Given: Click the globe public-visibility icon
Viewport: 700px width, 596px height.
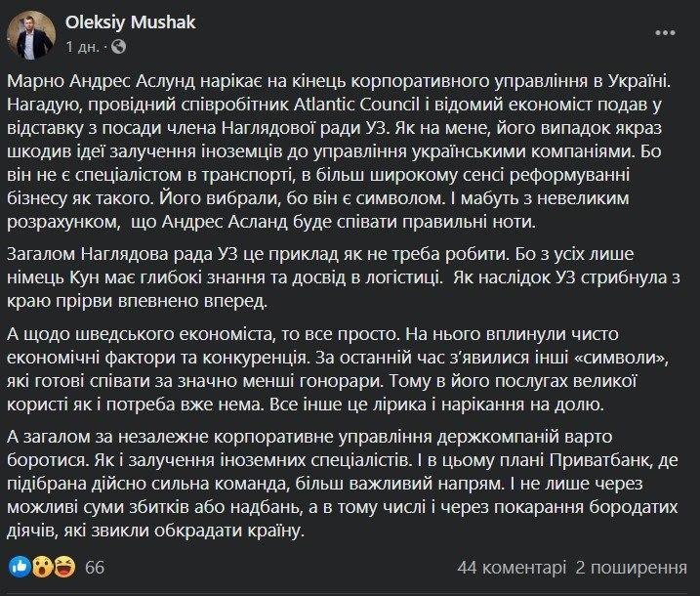Looking at the screenshot, I should 118,46.
